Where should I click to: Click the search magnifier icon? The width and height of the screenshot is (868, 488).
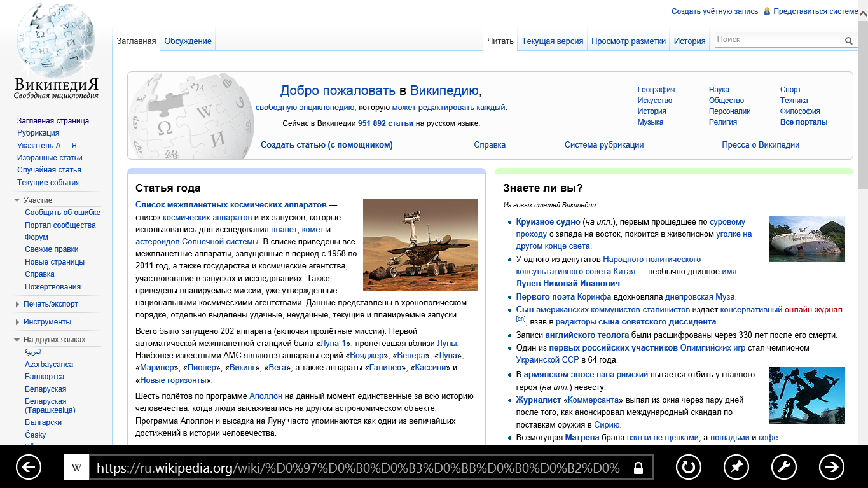(x=848, y=41)
